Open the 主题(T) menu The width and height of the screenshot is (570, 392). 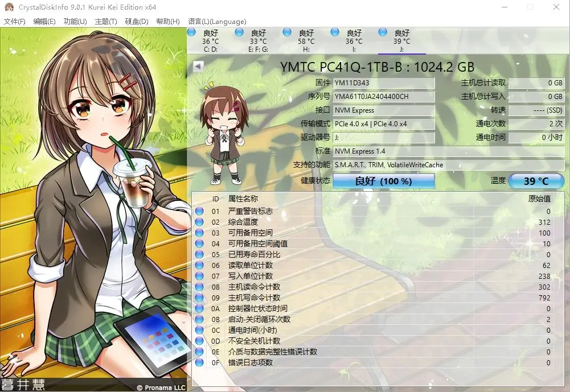point(106,22)
